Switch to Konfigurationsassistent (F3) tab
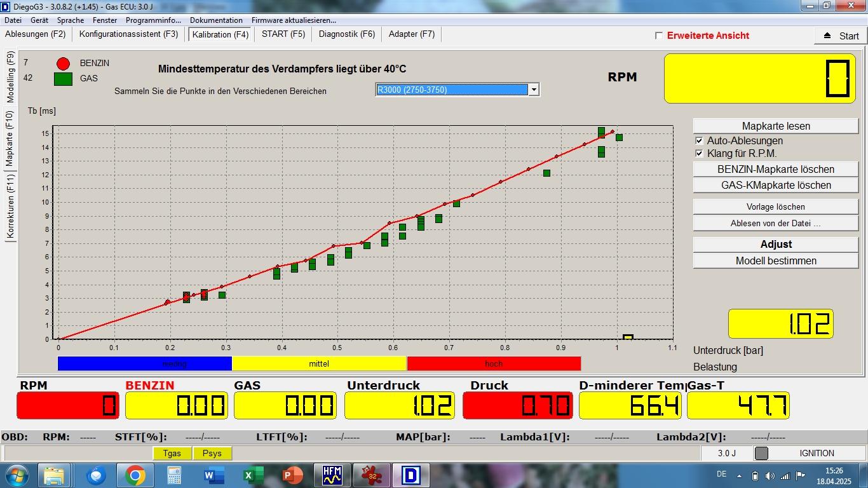Image resolution: width=868 pixels, height=488 pixels. 129,34
